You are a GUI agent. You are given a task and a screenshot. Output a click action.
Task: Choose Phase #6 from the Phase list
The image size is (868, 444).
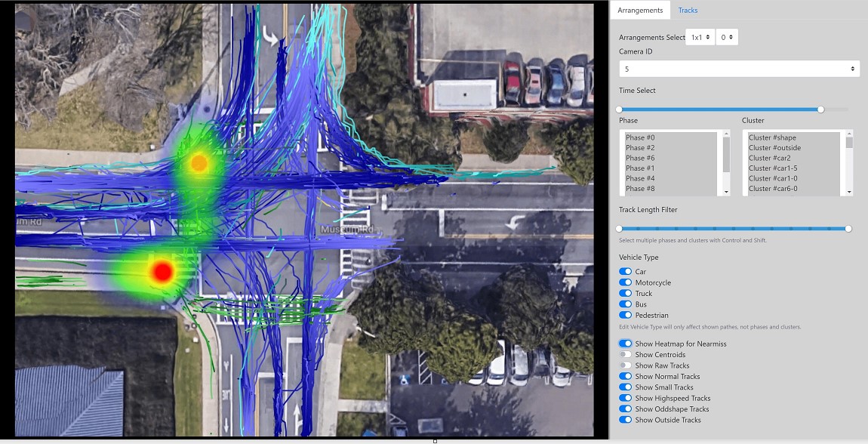coord(640,158)
